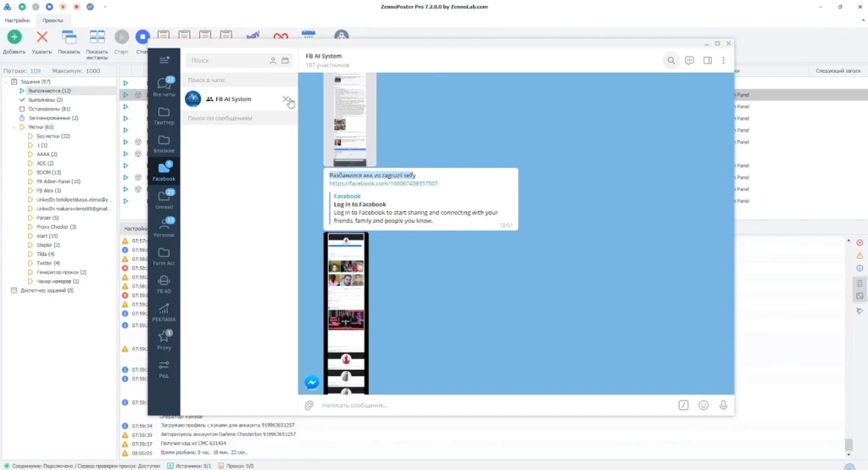
Task: Select Остановлены (81) in task tree
Action: tap(49, 109)
